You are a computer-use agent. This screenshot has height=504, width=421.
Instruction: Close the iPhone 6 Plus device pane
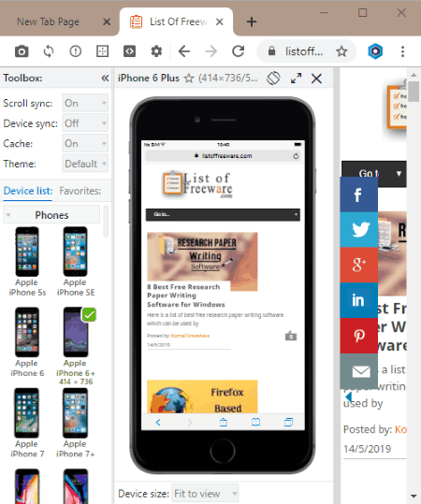click(x=316, y=79)
